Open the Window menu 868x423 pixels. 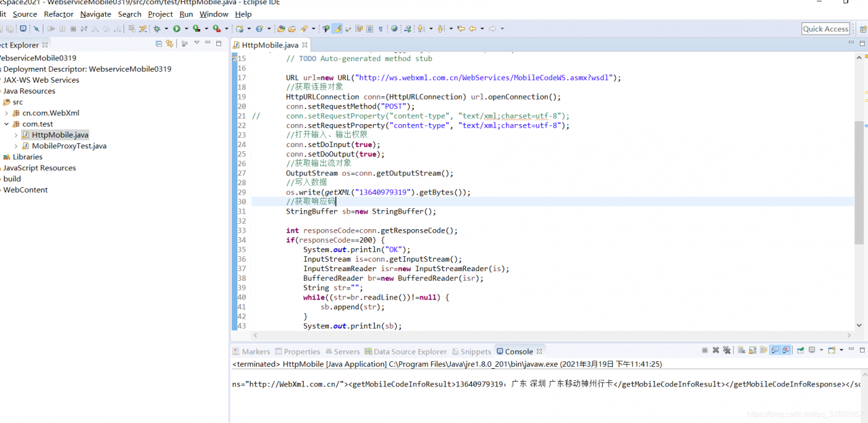[214, 14]
